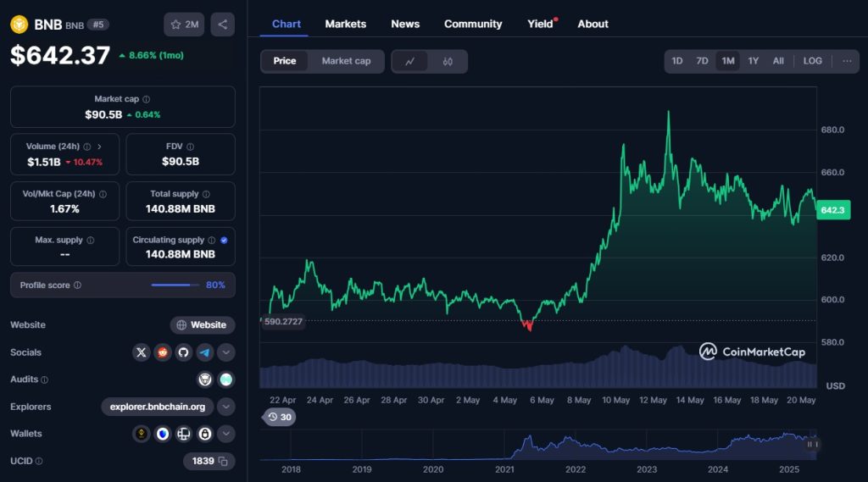
Task: Select Market cap chart mode
Action: tap(346, 61)
